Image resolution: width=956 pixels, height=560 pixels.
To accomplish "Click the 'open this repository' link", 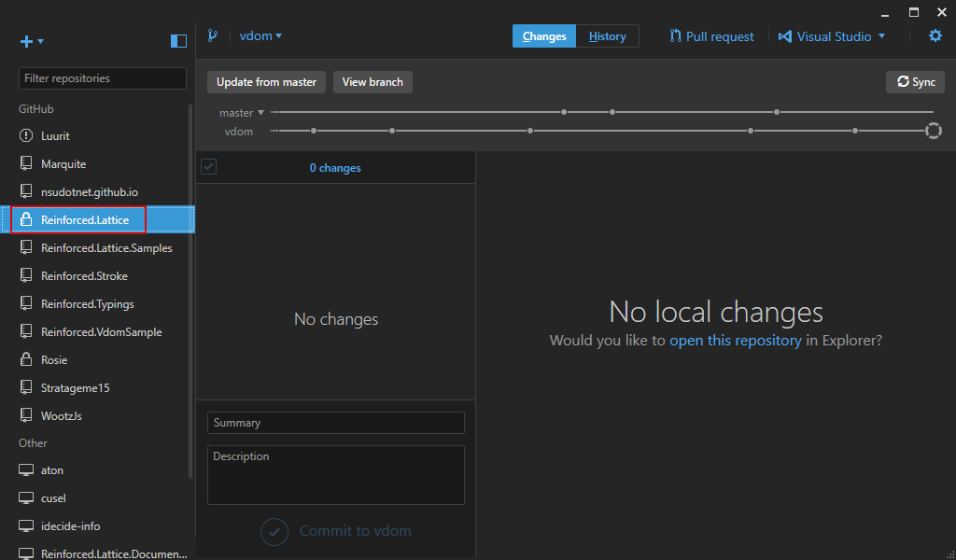I will [x=736, y=341].
